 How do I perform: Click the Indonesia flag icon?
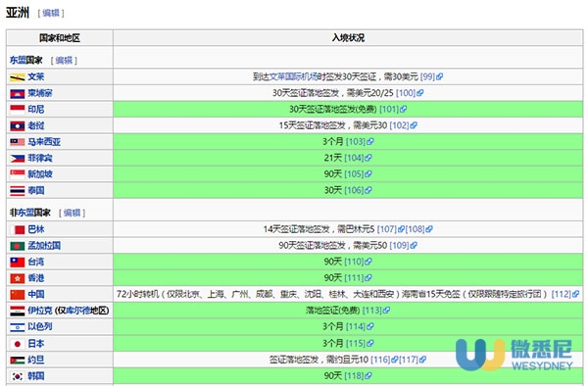pos(18,110)
